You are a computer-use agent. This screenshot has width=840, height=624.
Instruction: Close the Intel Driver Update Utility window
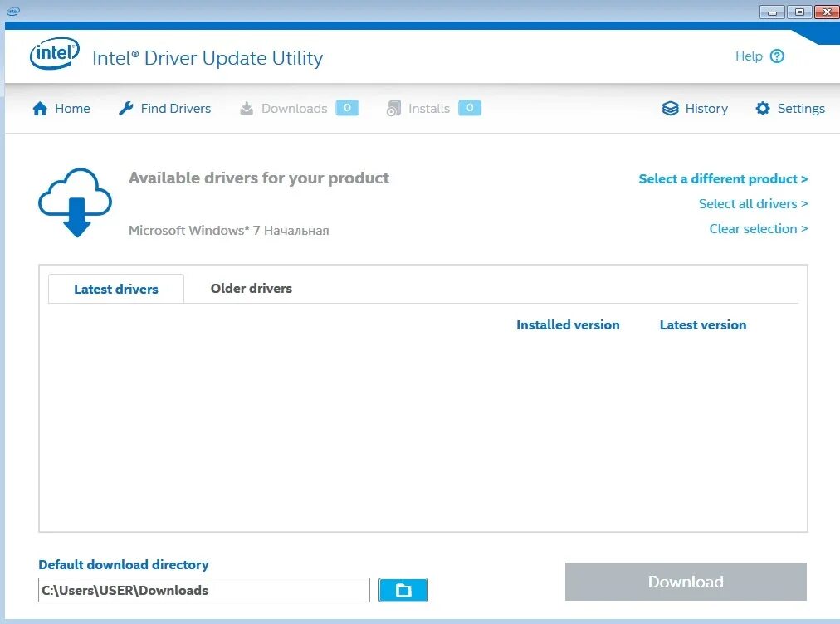tap(827, 12)
